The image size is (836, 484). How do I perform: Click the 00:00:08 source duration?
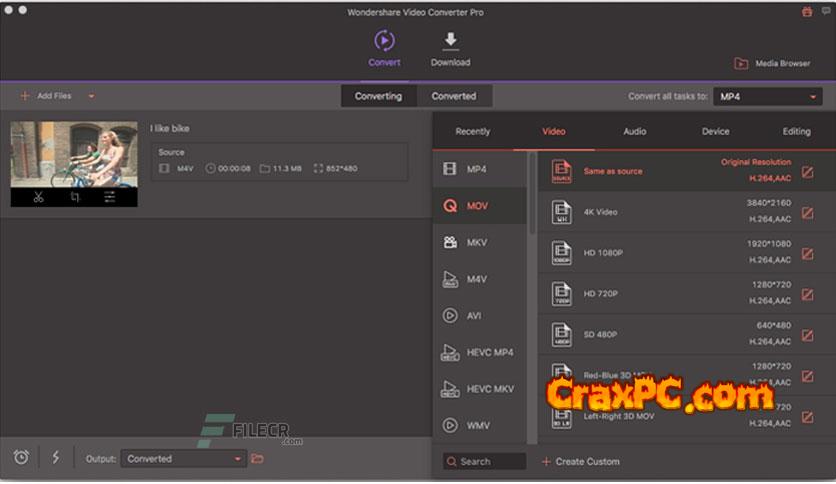234,168
